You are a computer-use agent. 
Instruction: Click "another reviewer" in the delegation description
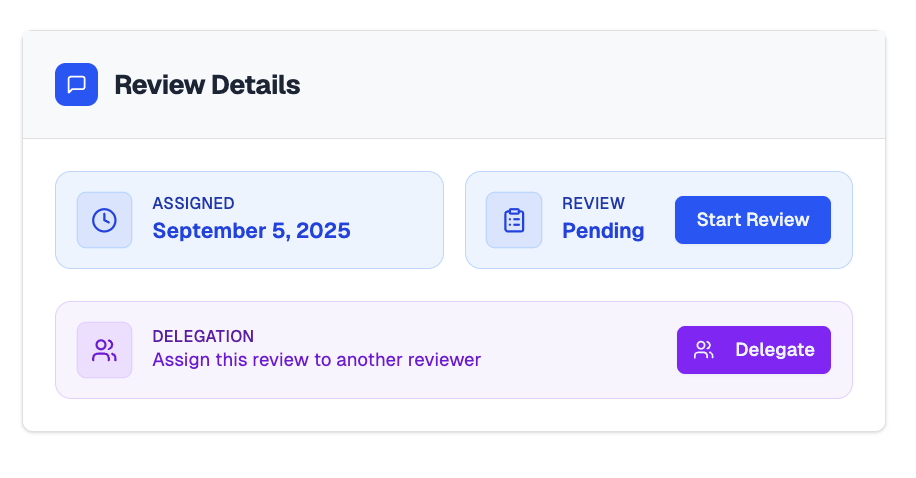coord(408,360)
